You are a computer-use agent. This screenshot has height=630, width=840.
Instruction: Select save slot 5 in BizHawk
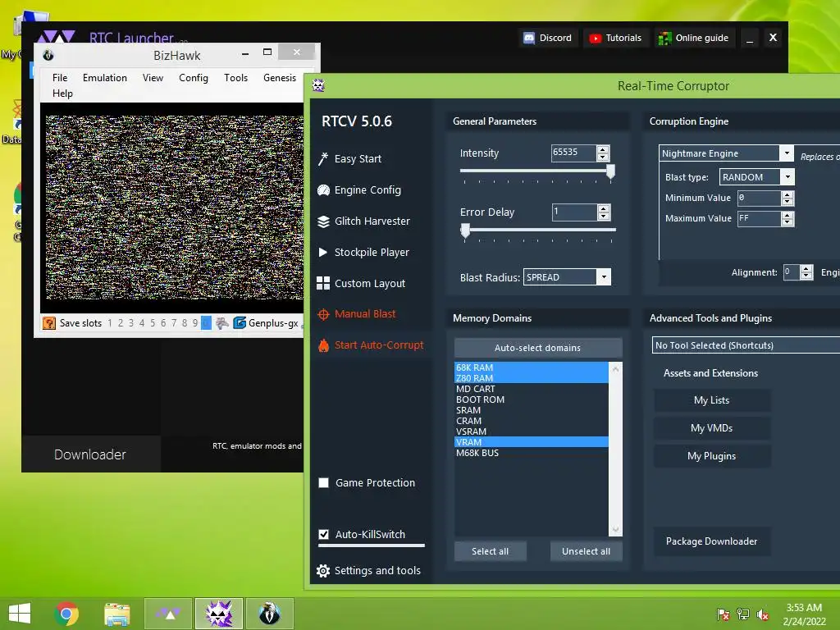point(153,323)
